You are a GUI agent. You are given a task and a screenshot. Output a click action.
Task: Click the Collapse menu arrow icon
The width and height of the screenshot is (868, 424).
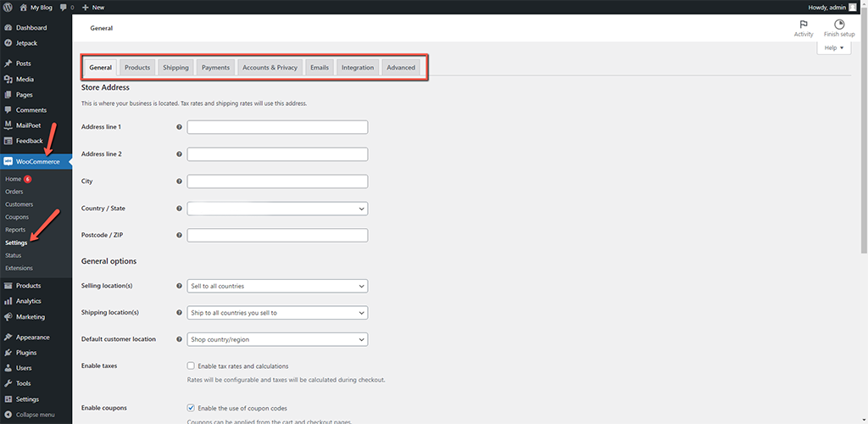(x=8, y=415)
